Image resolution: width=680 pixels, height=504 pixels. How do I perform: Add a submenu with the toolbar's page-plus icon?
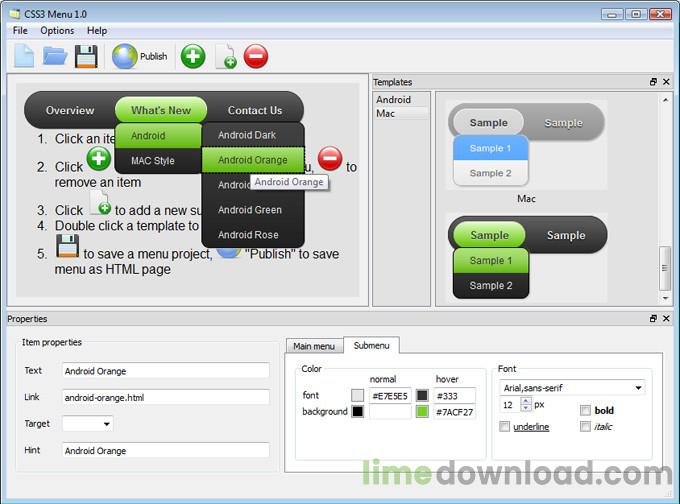226,56
